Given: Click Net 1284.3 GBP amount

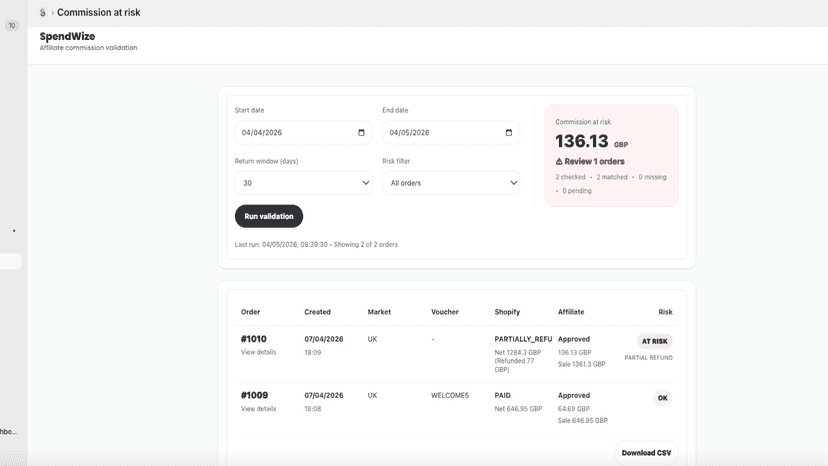Looking at the screenshot, I should pyautogui.click(x=518, y=352).
